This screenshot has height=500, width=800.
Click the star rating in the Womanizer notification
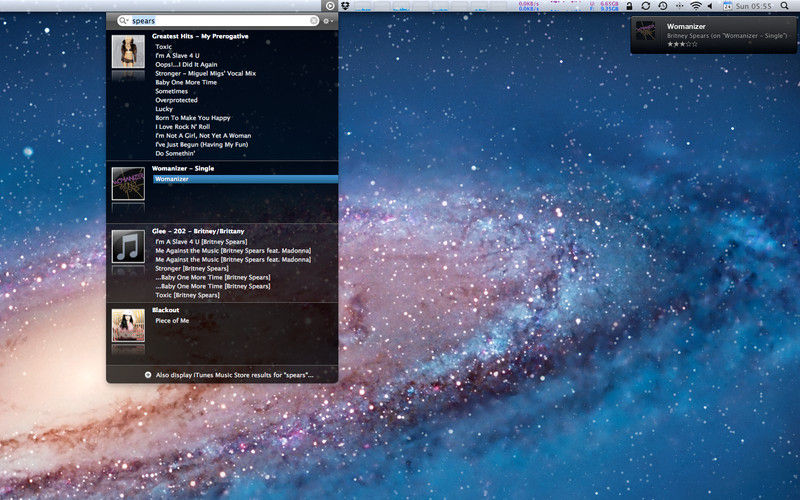pyautogui.click(x=682, y=44)
